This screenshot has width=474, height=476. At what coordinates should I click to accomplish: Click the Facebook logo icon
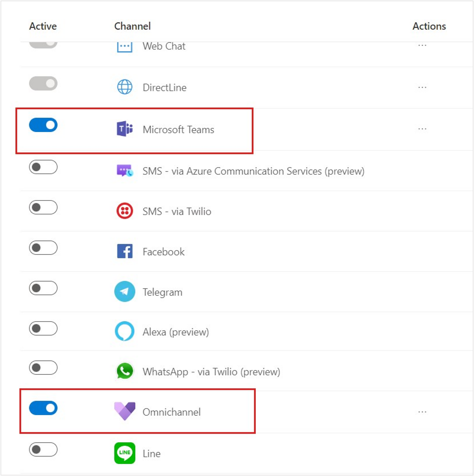[x=125, y=251]
